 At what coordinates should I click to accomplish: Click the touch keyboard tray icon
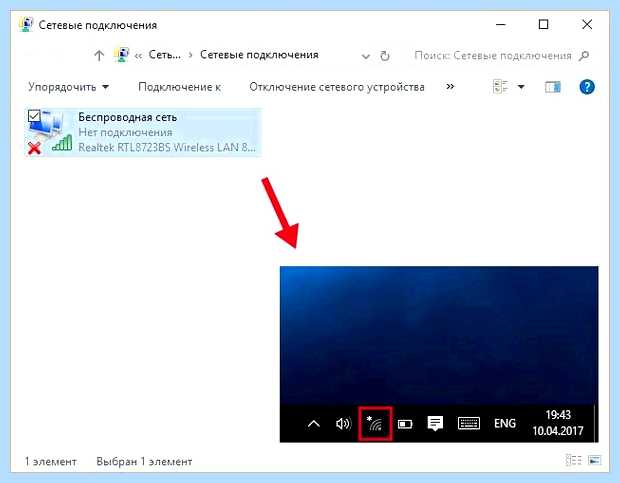469,423
